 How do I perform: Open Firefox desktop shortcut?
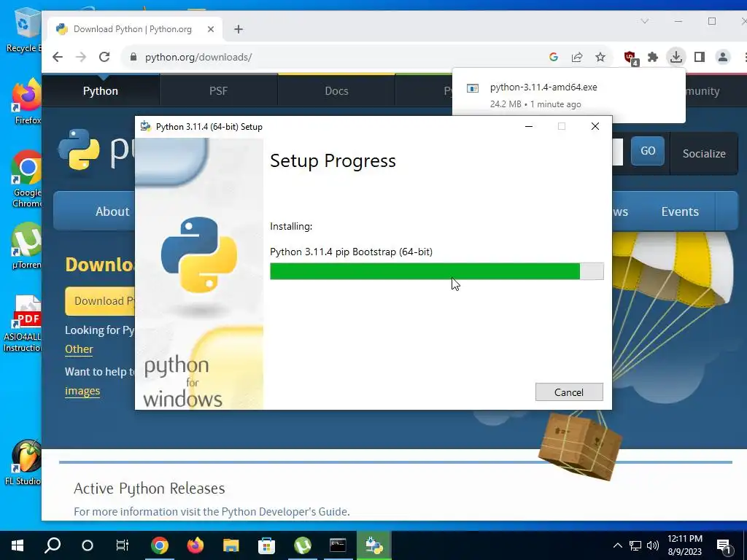[27, 102]
